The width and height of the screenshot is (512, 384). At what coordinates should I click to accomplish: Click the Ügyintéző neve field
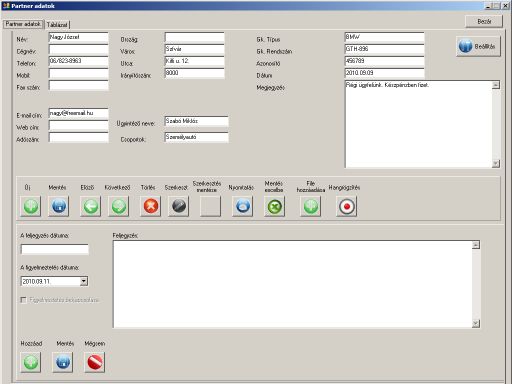point(197,121)
